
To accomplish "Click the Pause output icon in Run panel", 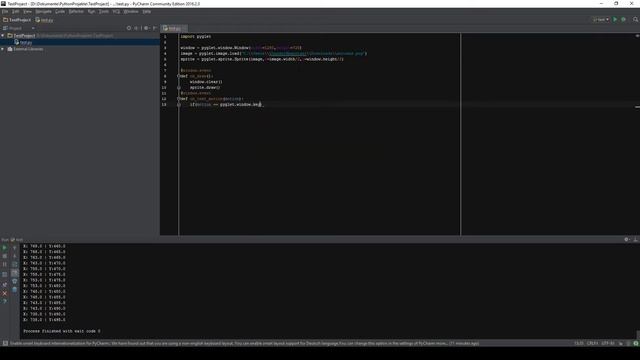I will click(4, 264).
